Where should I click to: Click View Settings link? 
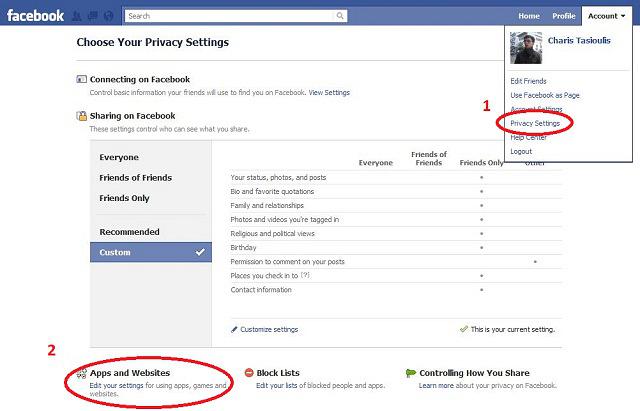click(x=329, y=93)
